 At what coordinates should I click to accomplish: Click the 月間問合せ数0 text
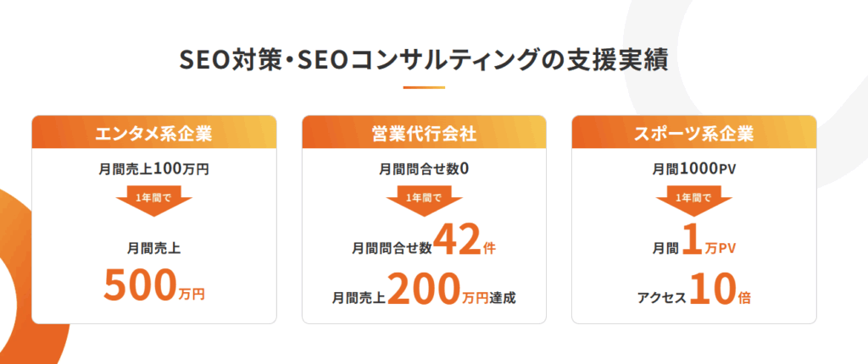pyautogui.click(x=424, y=170)
